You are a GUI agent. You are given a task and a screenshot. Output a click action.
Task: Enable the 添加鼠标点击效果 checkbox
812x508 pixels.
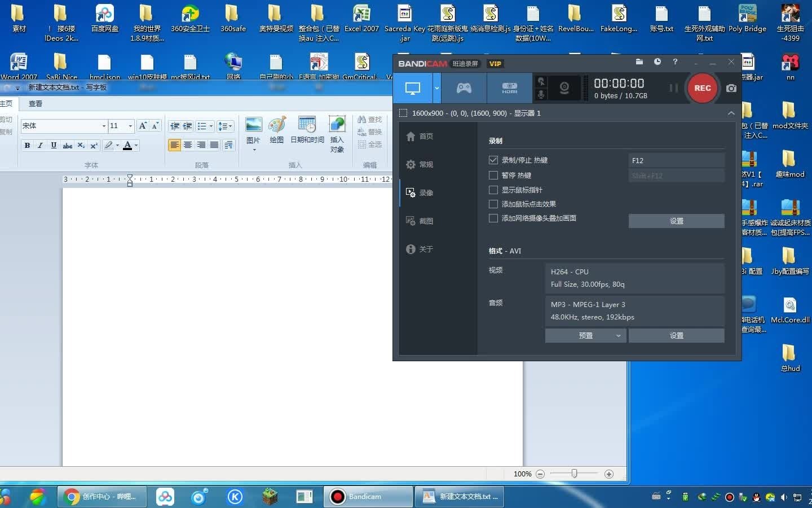click(493, 204)
